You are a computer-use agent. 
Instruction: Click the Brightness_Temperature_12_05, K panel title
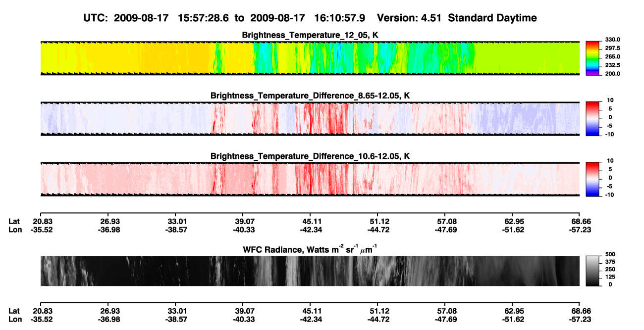pos(310,35)
